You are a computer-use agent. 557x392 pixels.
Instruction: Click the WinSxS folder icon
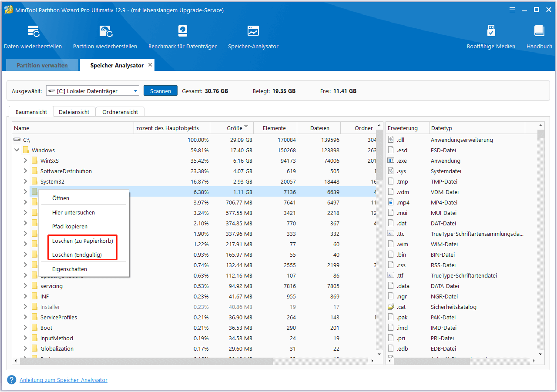tap(34, 161)
